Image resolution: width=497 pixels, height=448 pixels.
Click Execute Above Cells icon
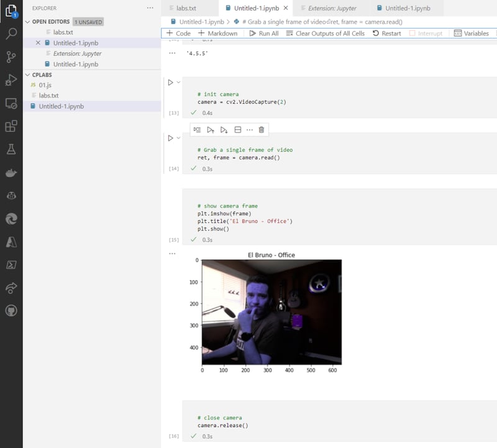point(211,130)
